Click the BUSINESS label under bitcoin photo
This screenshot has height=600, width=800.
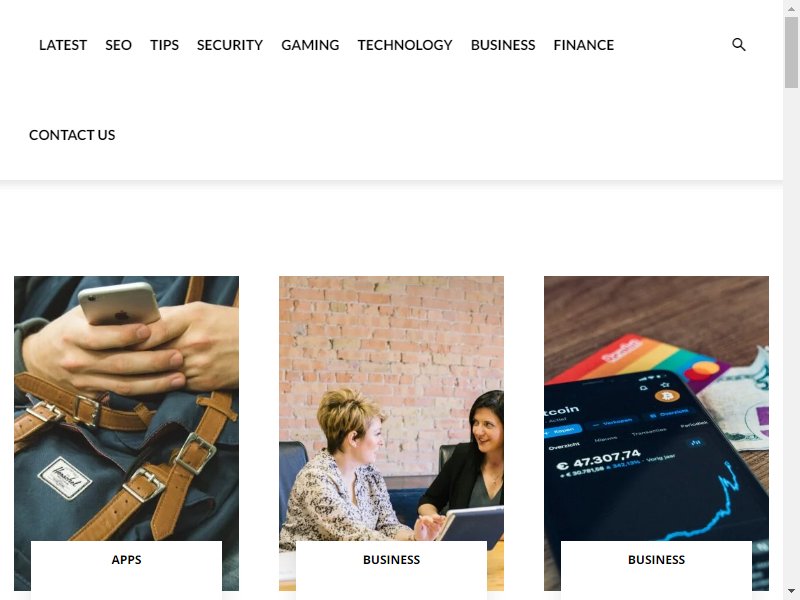(x=656, y=560)
